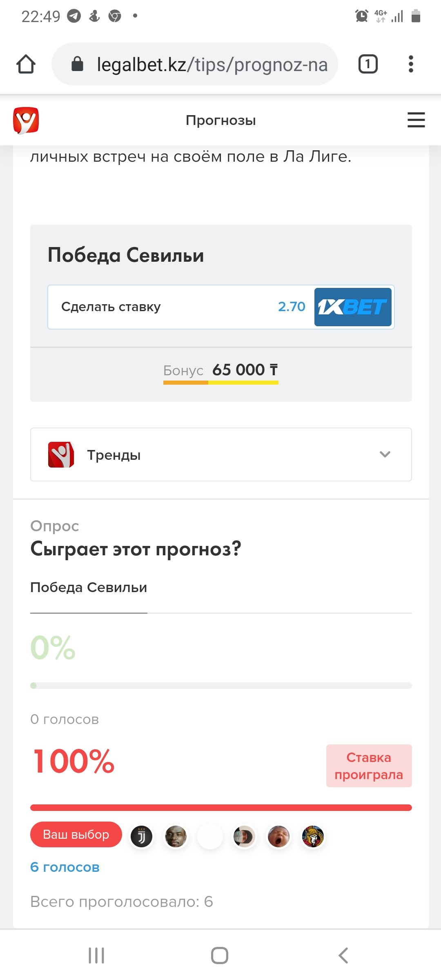Screen dimensions: 441x980
Task: Open the Бонус 65 000 ₸ offer
Action: (x=220, y=370)
